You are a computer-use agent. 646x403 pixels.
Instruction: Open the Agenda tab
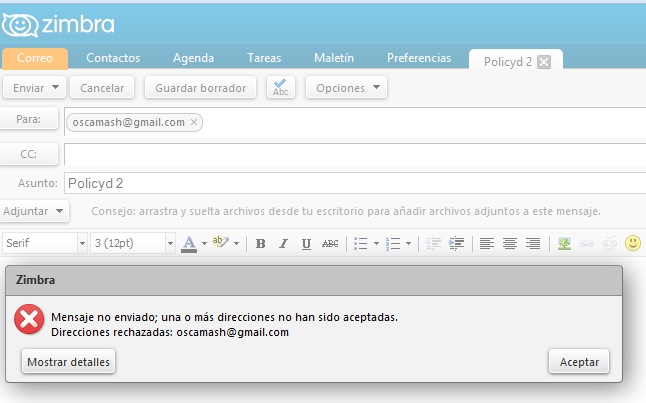tap(193, 58)
